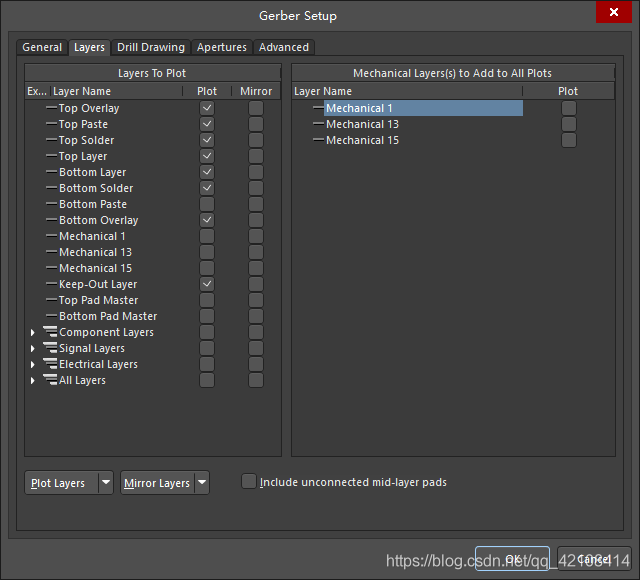
Task: Enable Mirror for Keep-Out Layer
Action: pos(256,284)
